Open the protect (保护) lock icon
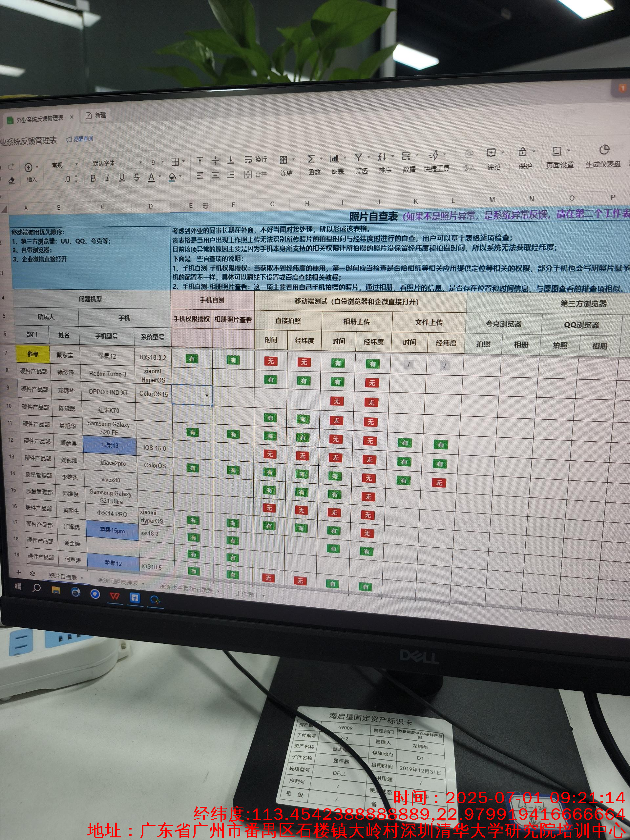 coord(522,152)
